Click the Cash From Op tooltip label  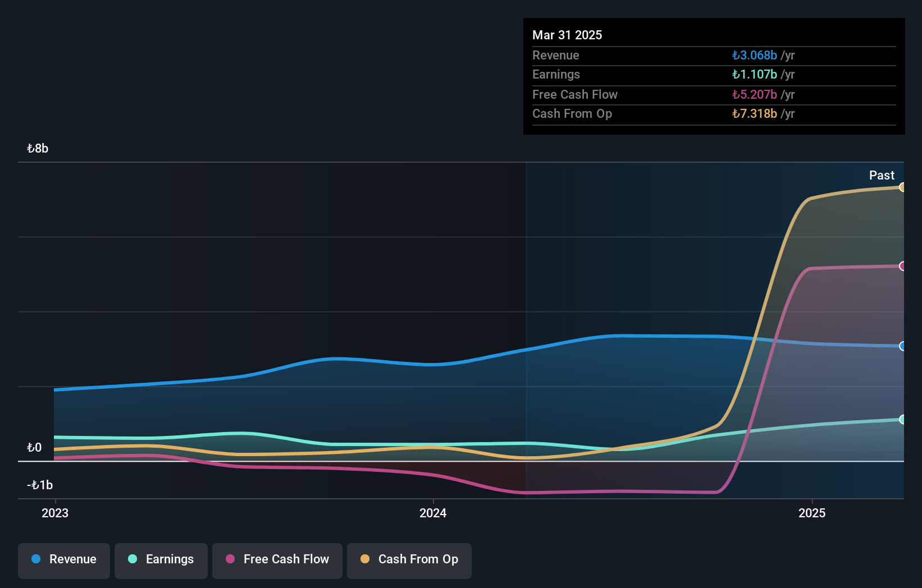tap(572, 114)
